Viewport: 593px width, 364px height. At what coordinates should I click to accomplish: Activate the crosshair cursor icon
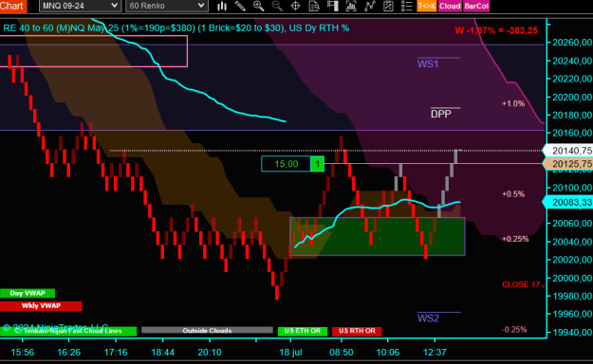tap(295, 6)
